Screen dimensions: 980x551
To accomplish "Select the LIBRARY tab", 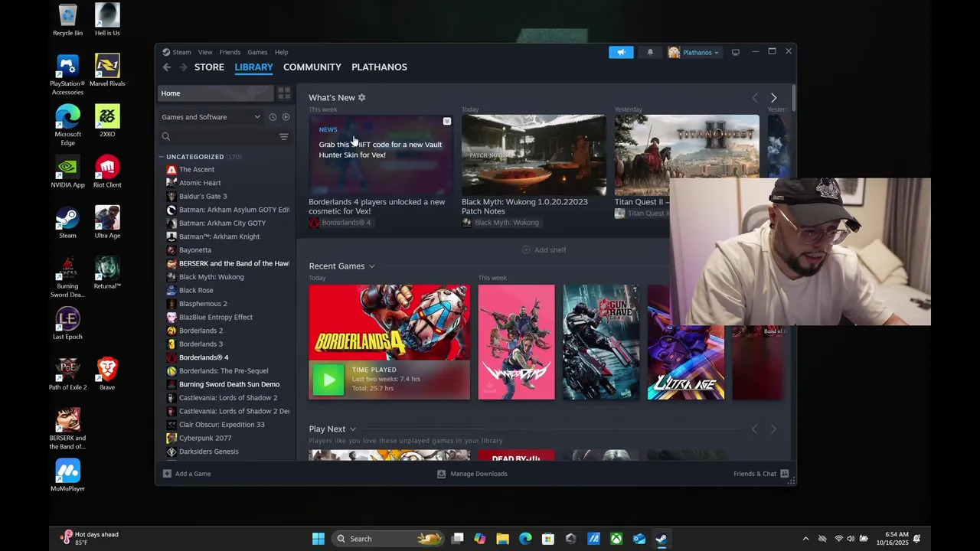I will [x=253, y=67].
